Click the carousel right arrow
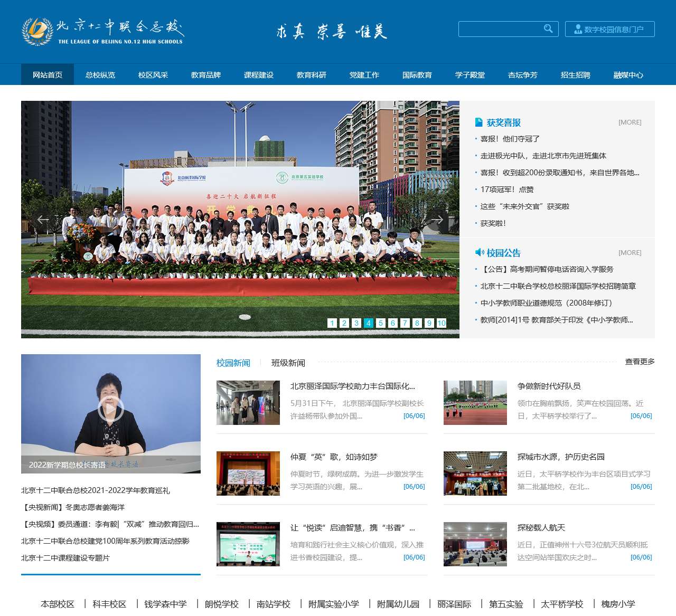 tap(438, 219)
